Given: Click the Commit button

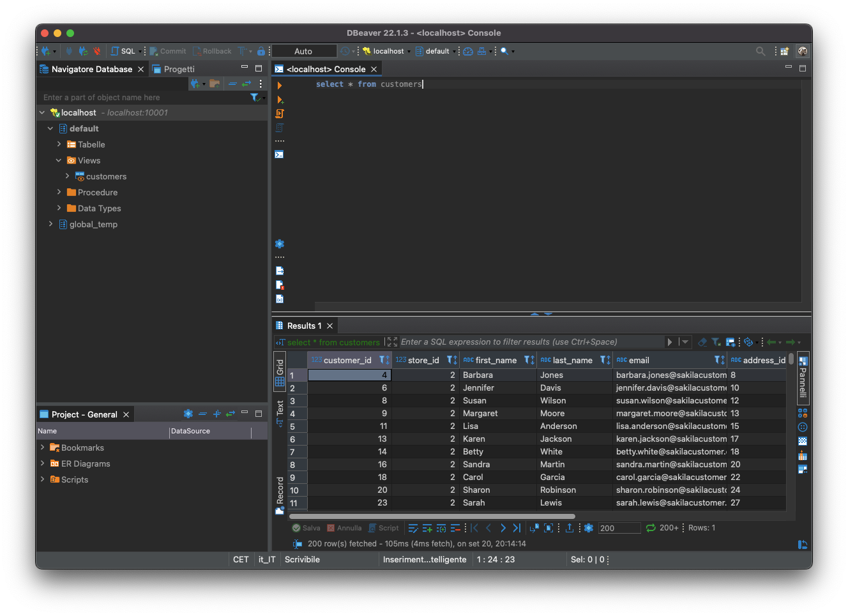Looking at the screenshot, I should [x=168, y=51].
